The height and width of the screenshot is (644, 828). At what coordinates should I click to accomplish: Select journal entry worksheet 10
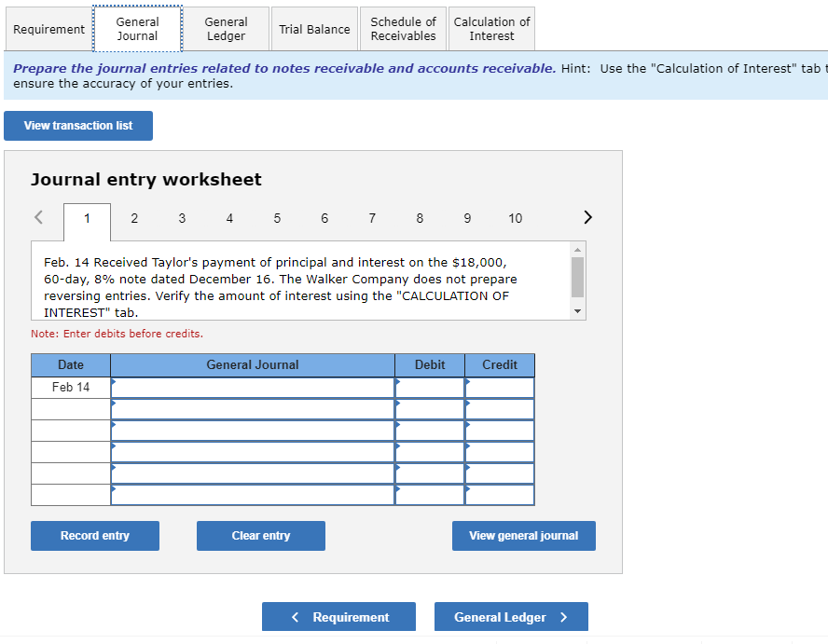point(516,218)
